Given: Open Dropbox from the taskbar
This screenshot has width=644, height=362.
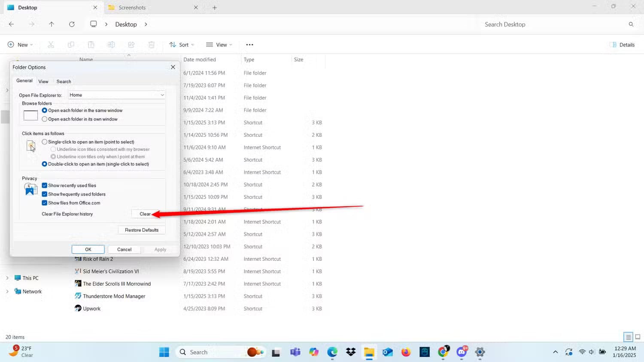Looking at the screenshot, I should click(x=351, y=352).
